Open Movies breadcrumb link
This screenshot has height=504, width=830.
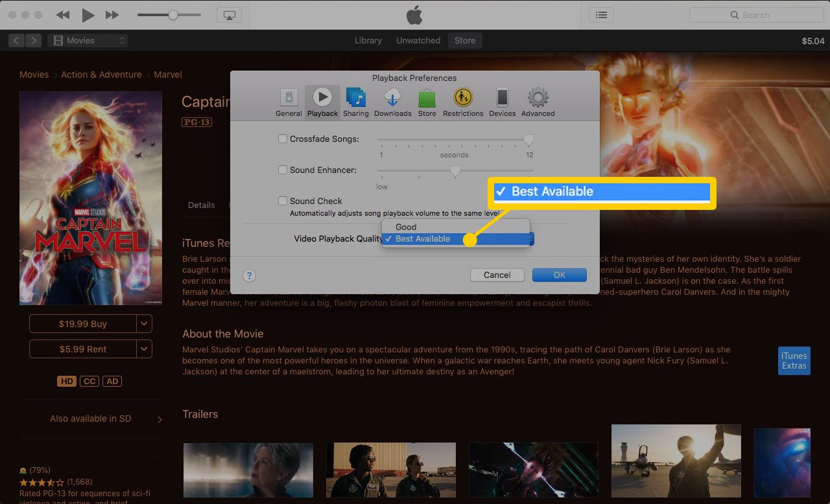[x=34, y=74]
